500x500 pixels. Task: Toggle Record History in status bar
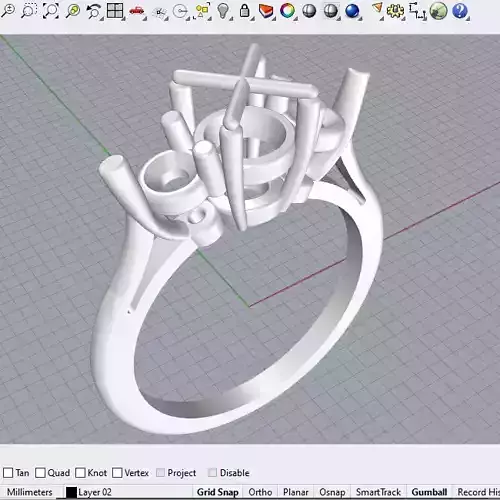477,492
